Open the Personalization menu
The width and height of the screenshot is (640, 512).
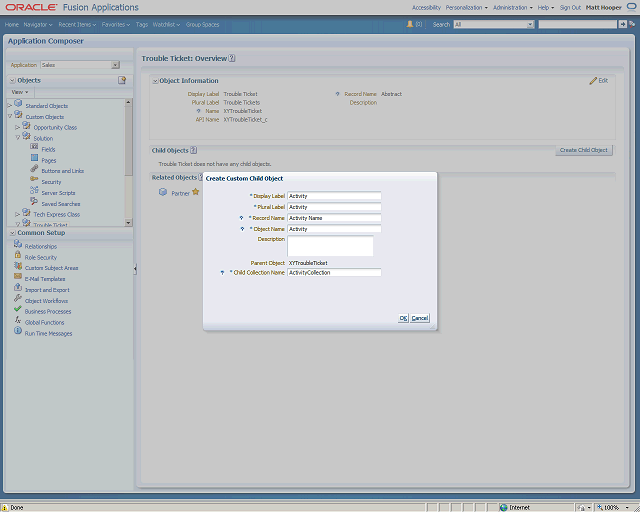tap(467, 7)
